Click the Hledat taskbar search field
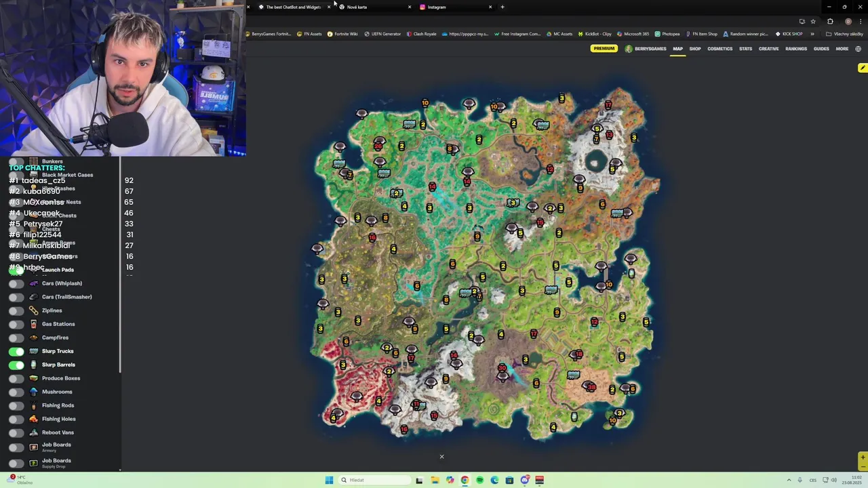The image size is (868, 488). (375, 480)
